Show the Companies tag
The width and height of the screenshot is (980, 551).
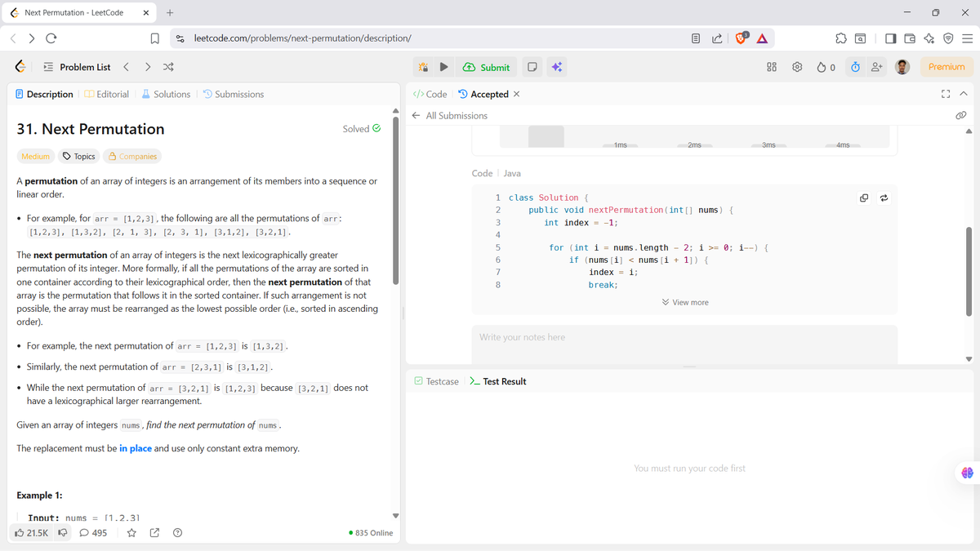click(131, 156)
